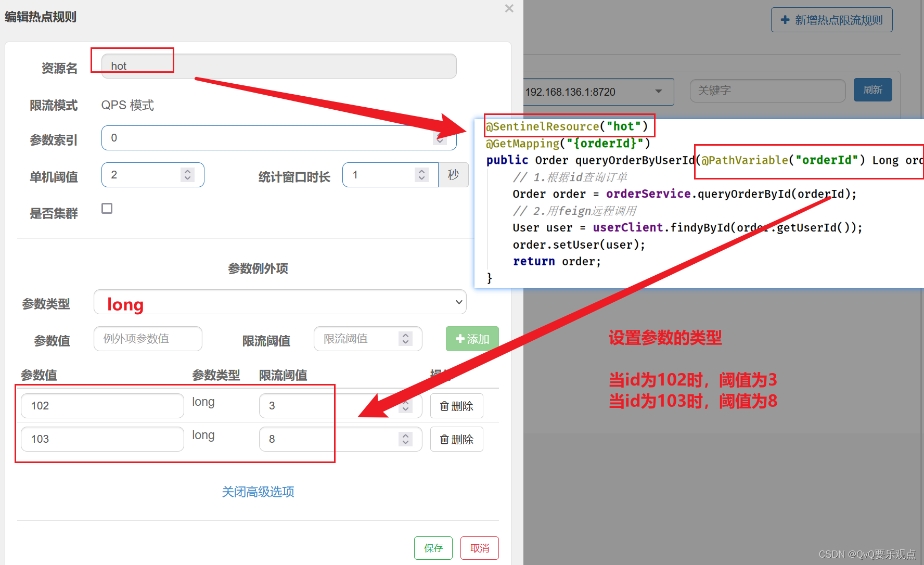Open the 192.168.136.1:8720 machine dropdown
924x565 pixels.
[598, 92]
